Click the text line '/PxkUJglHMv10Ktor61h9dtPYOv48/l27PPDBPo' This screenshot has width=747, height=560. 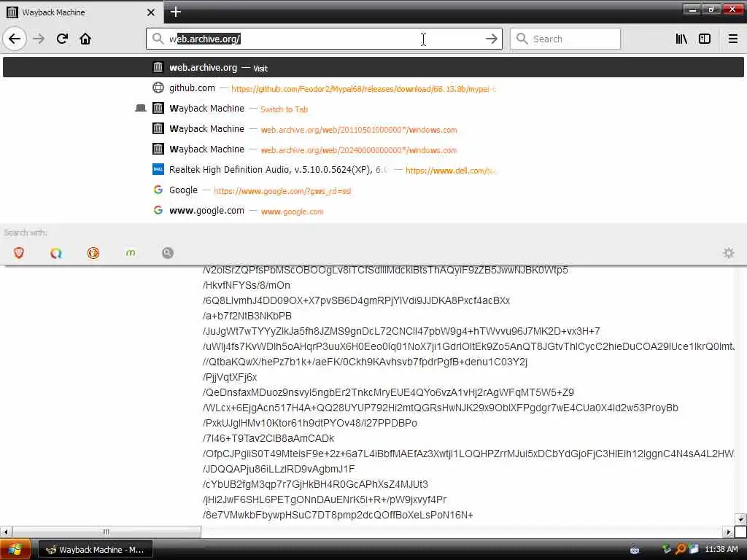pyautogui.click(x=309, y=423)
